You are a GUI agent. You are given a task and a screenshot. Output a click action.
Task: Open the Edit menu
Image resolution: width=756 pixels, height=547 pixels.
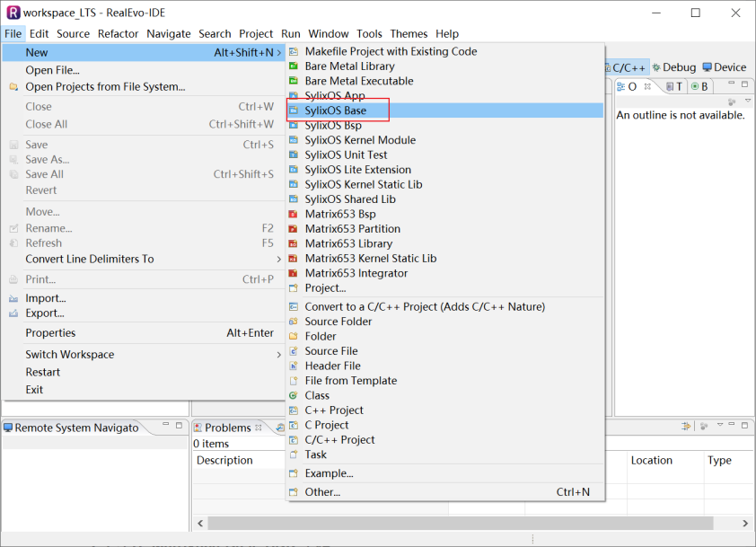pyautogui.click(x=39, y=34)
